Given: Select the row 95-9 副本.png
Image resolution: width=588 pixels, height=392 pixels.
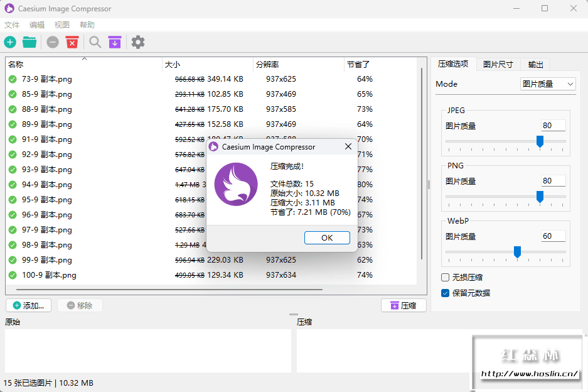Looking at the screenshot, I should pyautogui.click(x=47, y=199).
